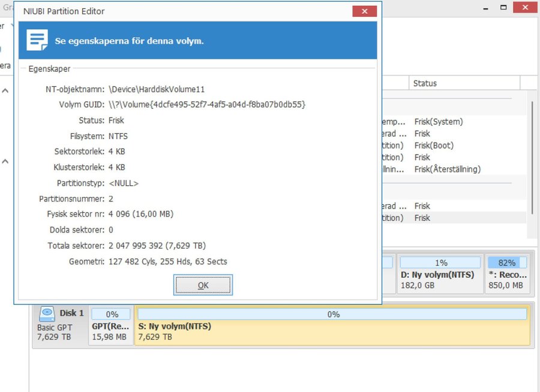Click the 1% usage bar of D: volume

(440, 263)
